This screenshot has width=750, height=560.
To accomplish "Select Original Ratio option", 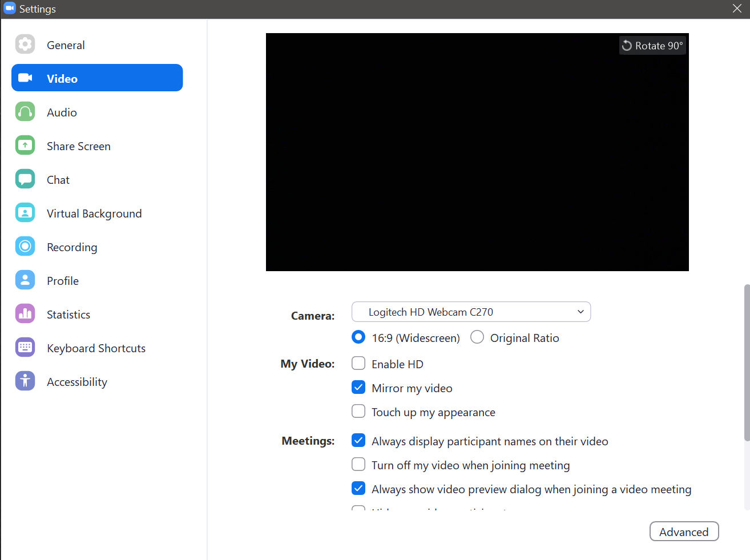I will 477,337.
